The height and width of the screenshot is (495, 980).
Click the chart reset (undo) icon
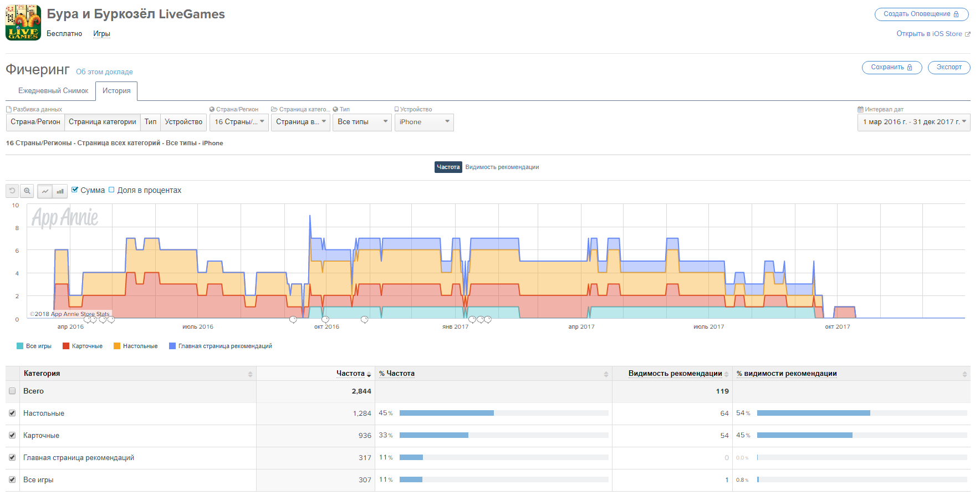click(12, 191)
